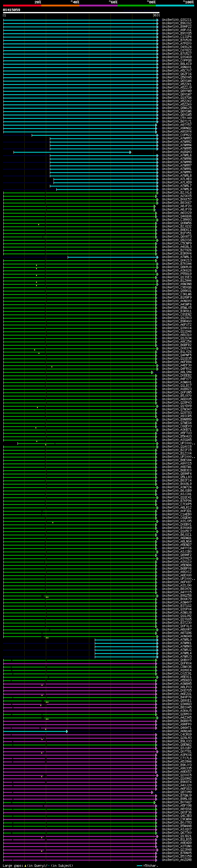Open hit UniRef100_A1BQH3
Viewport: 197px width, 868px height.
click(x=177, y=152)
